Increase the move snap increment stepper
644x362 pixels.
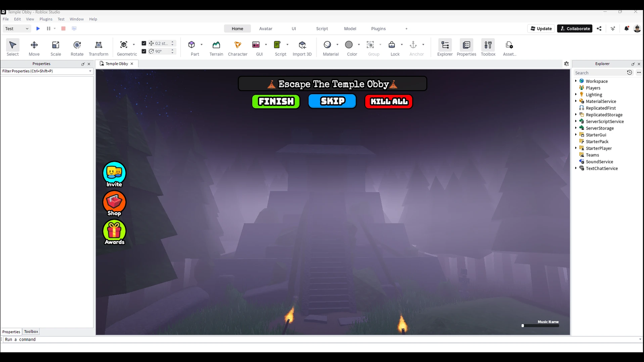pyautogui.click(x=173, y=42)
